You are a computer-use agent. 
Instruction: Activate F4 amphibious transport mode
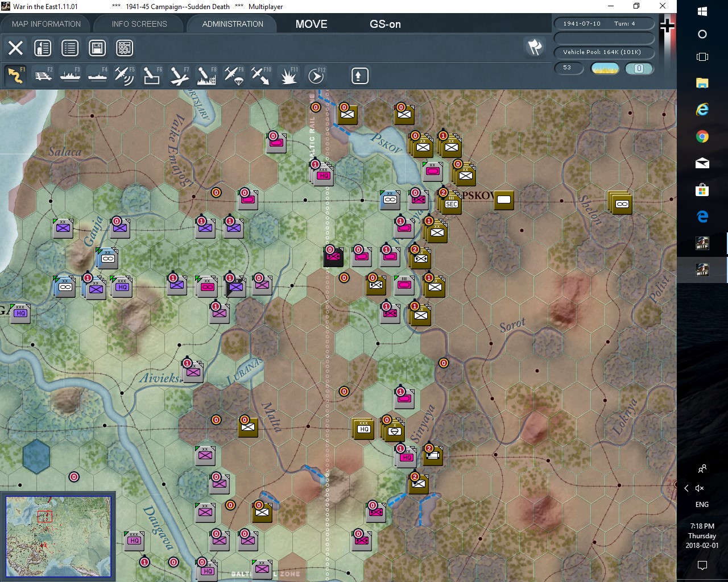pos(97,76)
